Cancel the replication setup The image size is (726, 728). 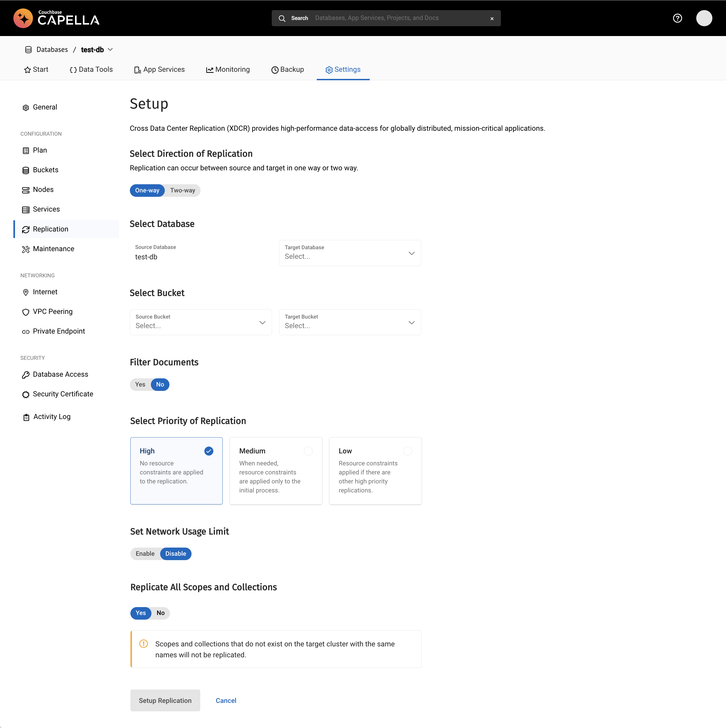pos(226,700)
